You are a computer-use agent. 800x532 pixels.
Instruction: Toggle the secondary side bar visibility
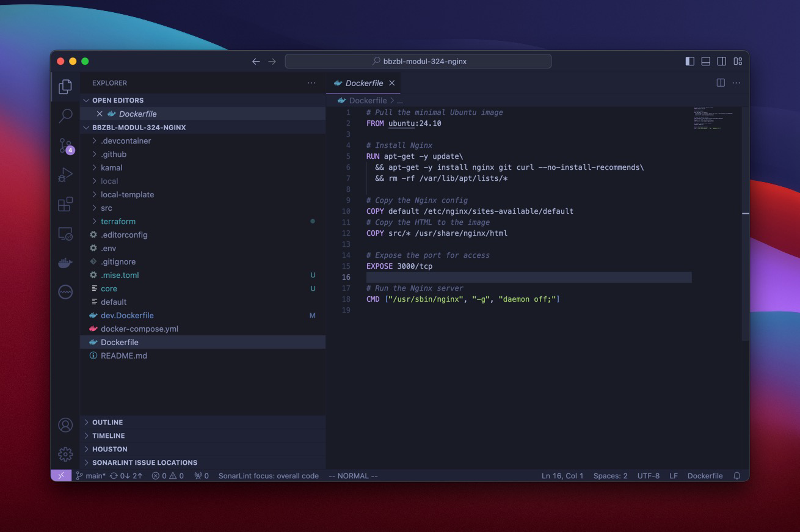tap(721, 61)
